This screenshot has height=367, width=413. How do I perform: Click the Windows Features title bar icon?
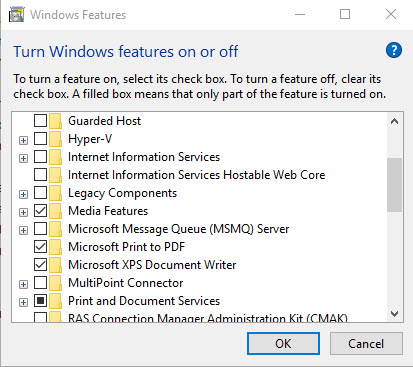pyautogui.click(x=17, y=15)
